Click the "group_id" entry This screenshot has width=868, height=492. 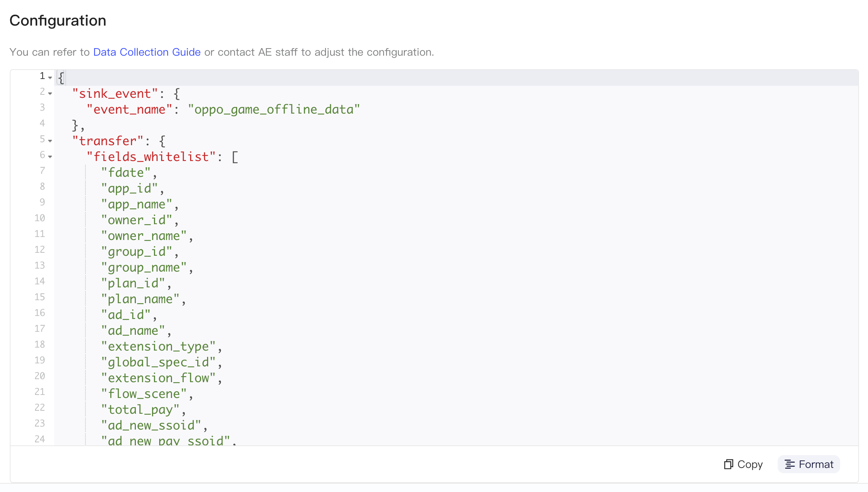pyautogui.click(x=137, y=251)
